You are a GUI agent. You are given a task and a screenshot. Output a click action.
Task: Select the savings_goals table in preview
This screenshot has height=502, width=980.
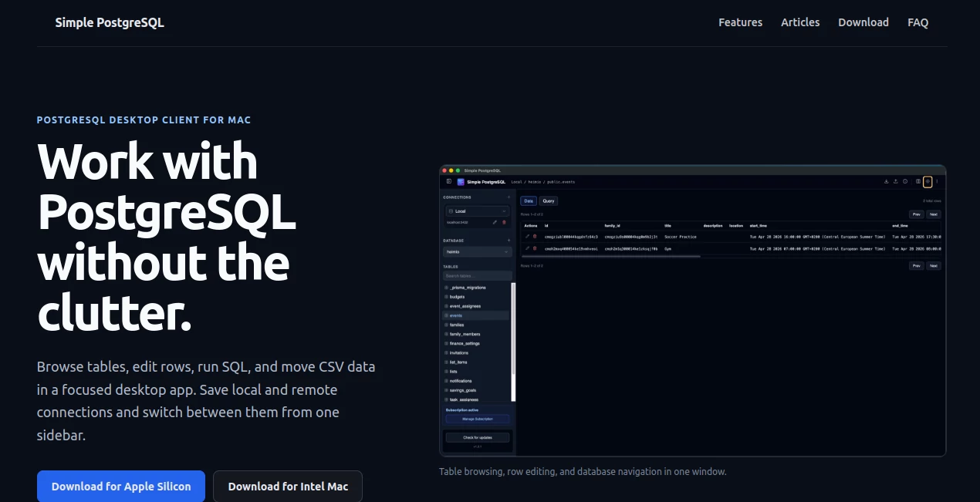(x=475, y=390)
